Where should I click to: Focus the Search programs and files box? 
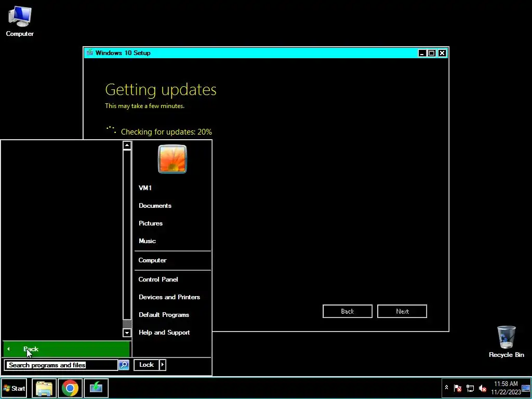pyautogui.click(x=61, y=365)
